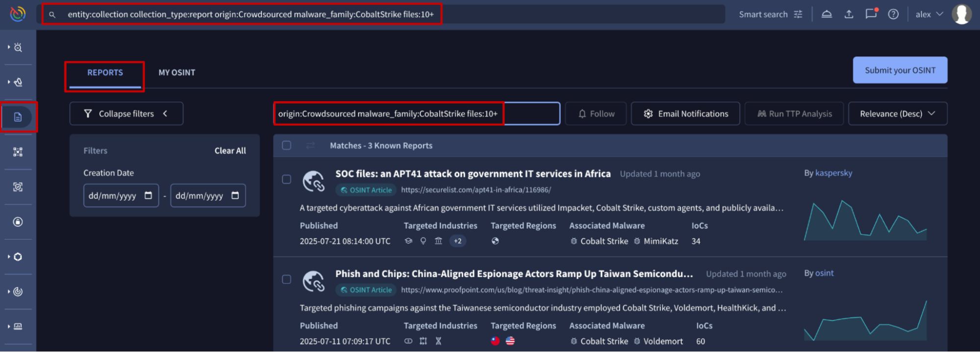Open the circled lock icon in sidebar

pos(18,222)
